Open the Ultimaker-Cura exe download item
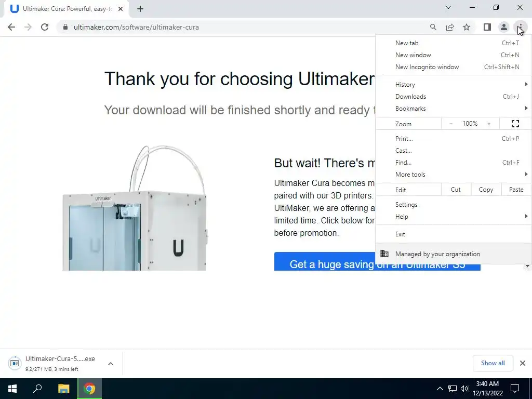This screenshot has height=399, width=532. (54, 363)
